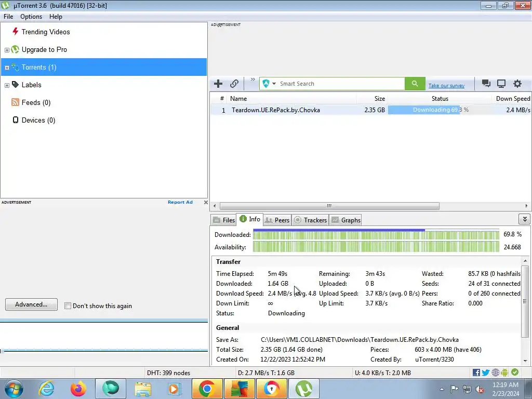Show hidden tray icons arrow
Viewport: 532px width, 399px height.
pyautogui.click(x=442, y=389)
